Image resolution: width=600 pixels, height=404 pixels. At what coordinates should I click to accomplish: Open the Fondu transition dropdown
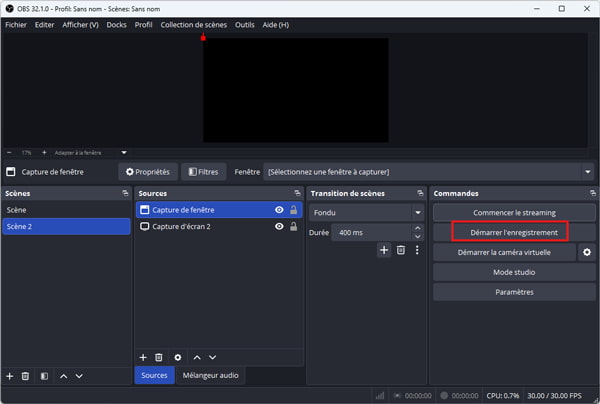click(x=417, y=213)
